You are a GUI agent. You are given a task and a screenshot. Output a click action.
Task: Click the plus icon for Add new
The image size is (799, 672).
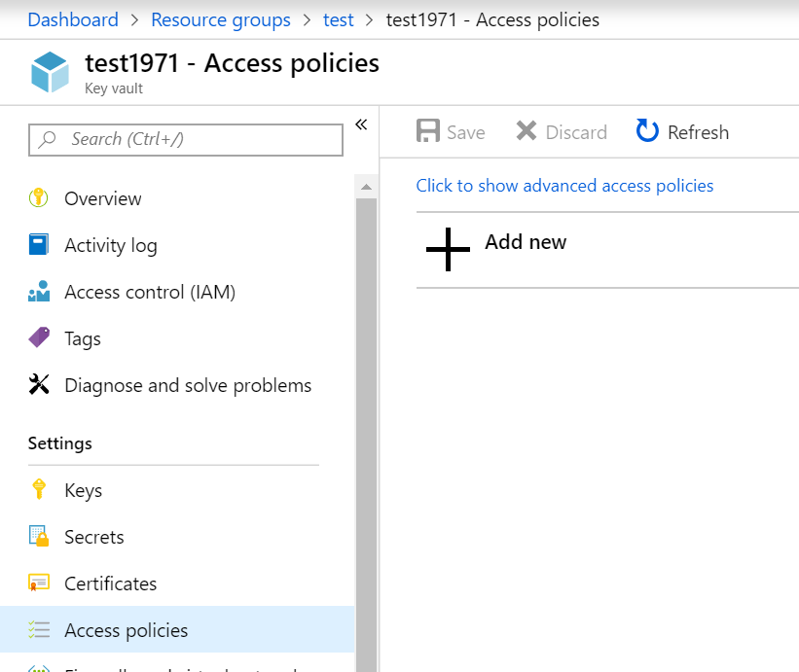(x=448, y=250)
